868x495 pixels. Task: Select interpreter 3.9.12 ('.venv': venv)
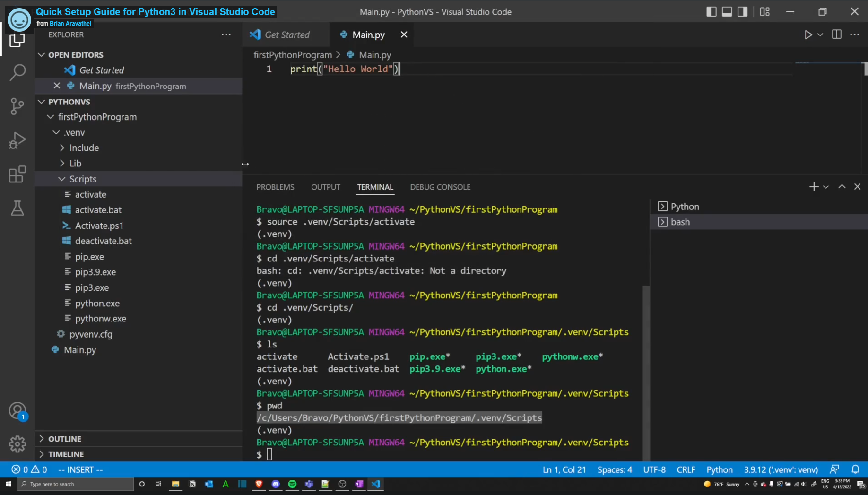pyautogui.click(x=781, y=469)
